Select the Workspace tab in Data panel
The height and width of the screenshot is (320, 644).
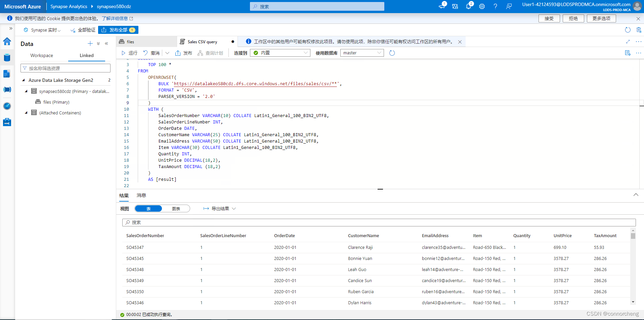42,55
